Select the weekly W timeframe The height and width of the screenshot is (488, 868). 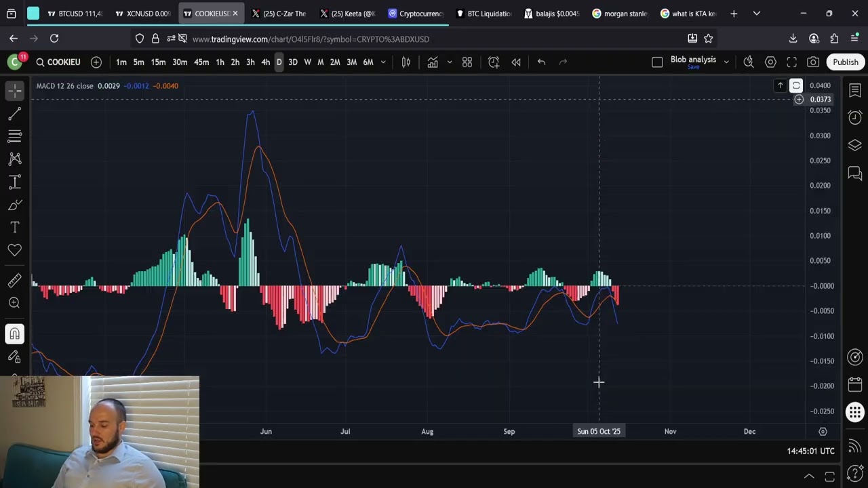307,62
